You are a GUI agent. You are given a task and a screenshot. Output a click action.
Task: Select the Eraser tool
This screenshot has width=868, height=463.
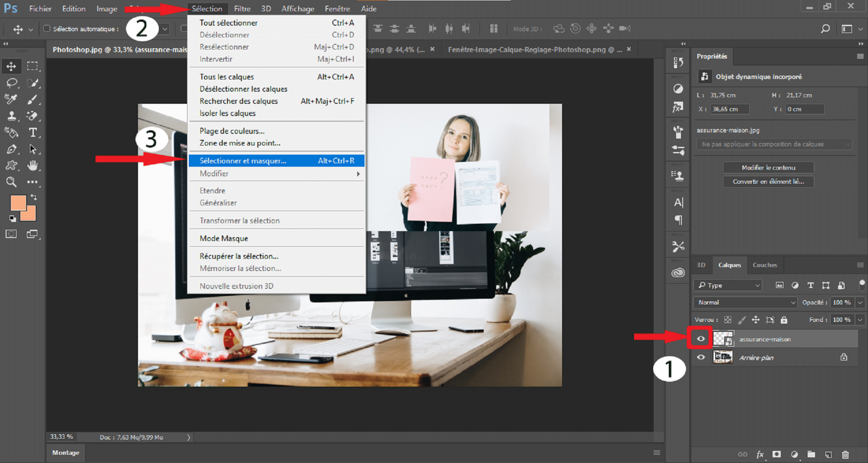33,116
